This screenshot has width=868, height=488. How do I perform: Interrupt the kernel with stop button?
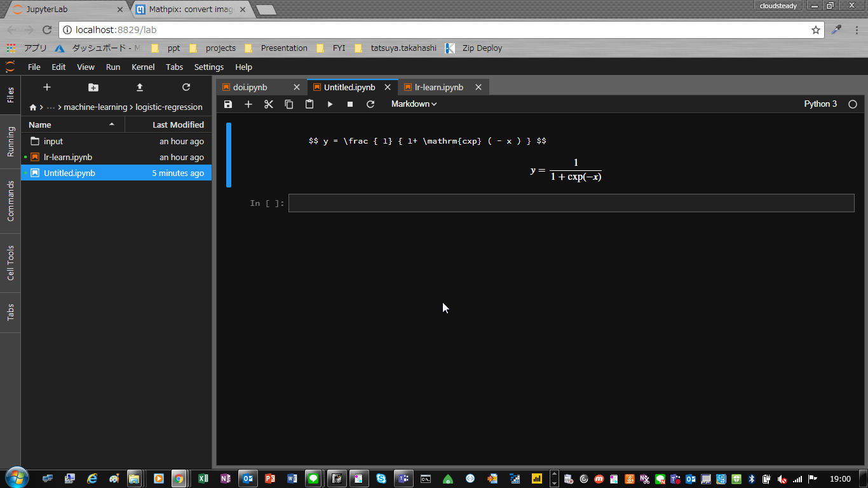pyautogui.click(x=350, y=104)
